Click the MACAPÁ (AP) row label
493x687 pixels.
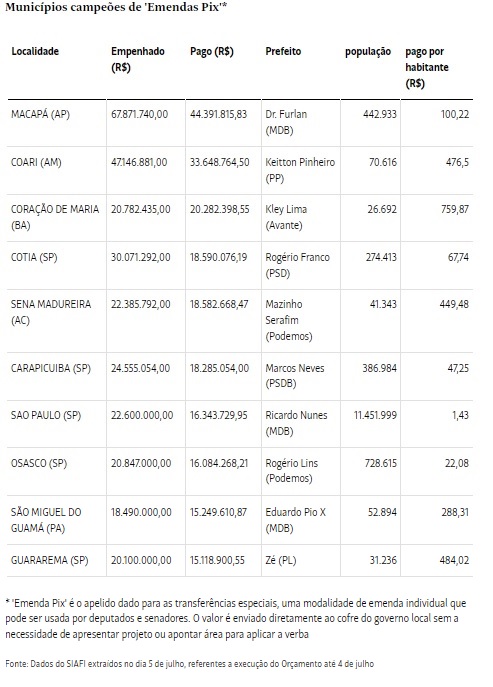40,114
